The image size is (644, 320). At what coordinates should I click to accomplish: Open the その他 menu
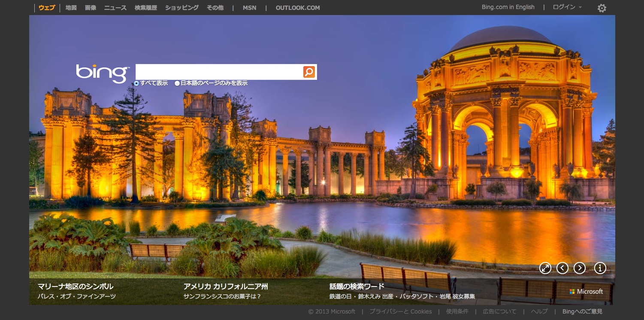coord(215,8)
